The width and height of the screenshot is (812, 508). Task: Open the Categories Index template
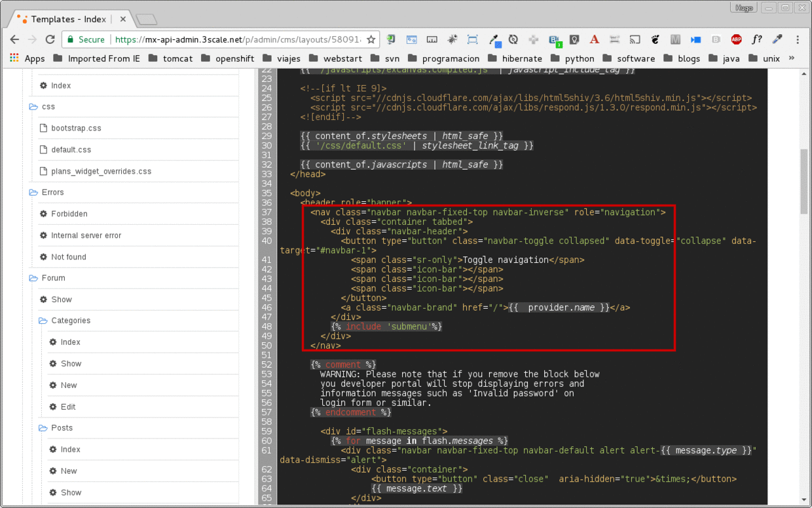click(70, 342)
